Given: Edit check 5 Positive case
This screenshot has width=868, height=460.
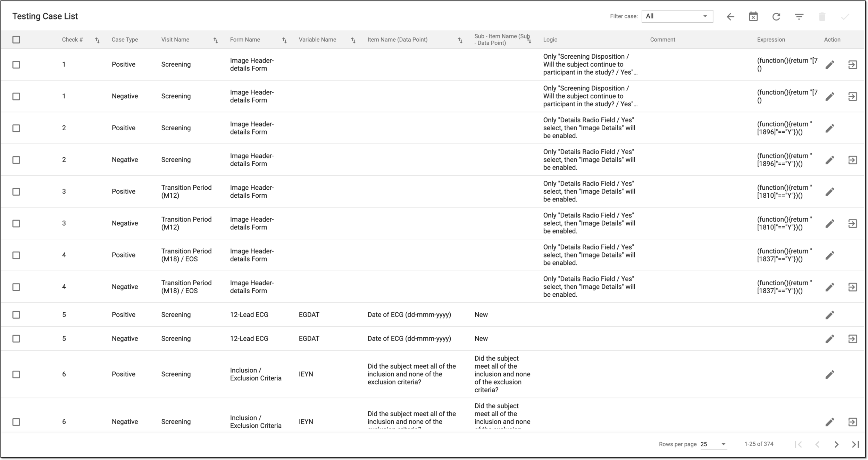Looking at the screenshot, I should tap(830, 315).
